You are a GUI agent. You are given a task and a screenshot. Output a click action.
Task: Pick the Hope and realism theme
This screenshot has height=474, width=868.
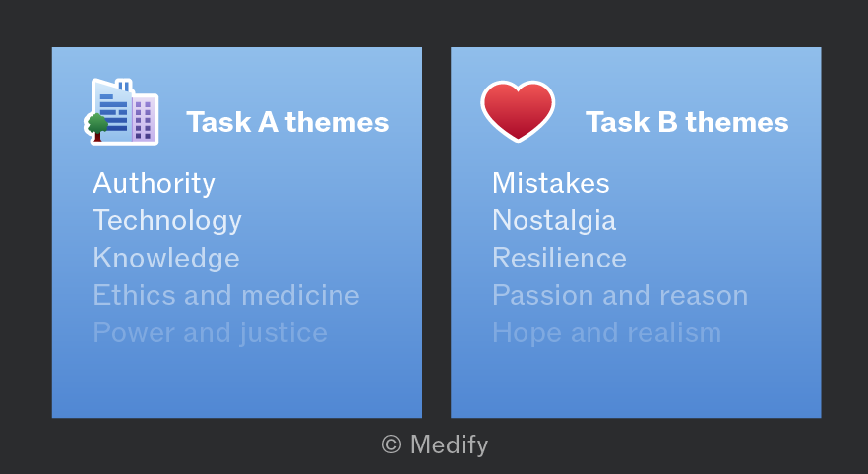[606, 332]
